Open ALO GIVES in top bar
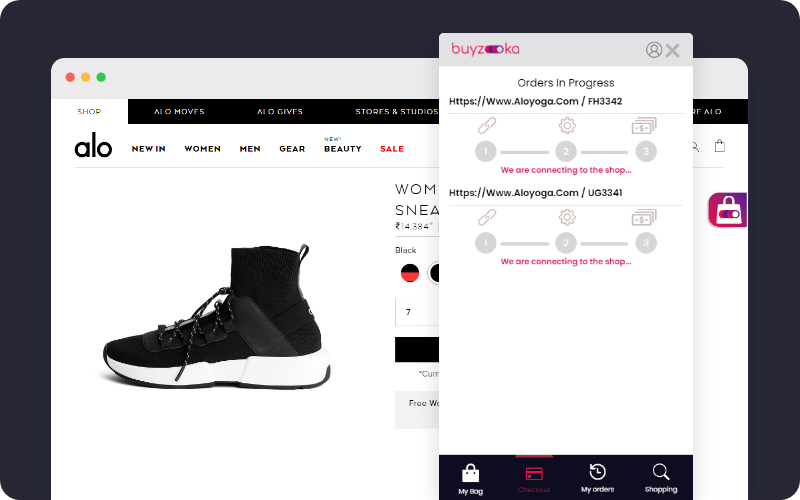 coord(280,111)
